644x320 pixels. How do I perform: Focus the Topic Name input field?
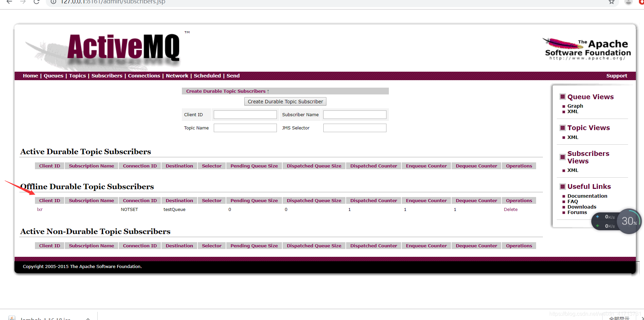[245, 128]
